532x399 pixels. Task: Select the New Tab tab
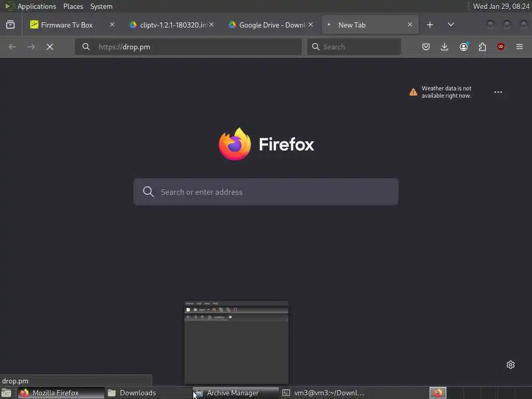point(370,25)
